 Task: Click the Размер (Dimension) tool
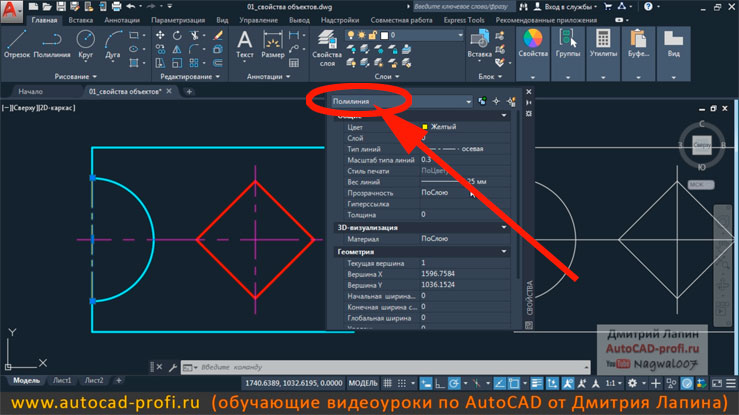click(272, 44)
